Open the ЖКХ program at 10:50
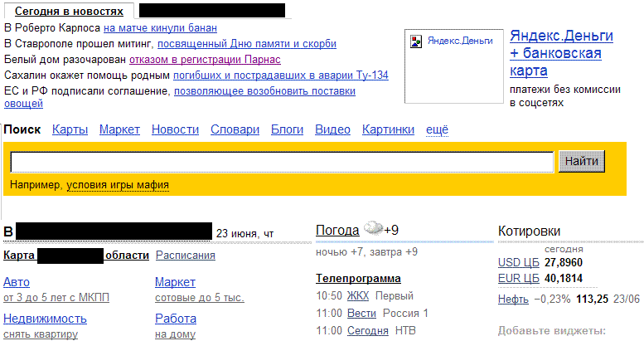 [x=358, y=295]
